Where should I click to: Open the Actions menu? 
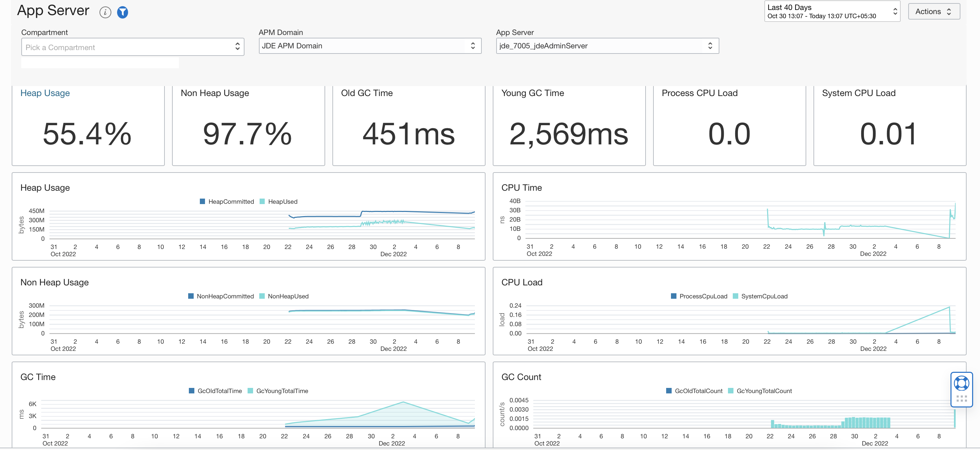(x=934, y=11)
